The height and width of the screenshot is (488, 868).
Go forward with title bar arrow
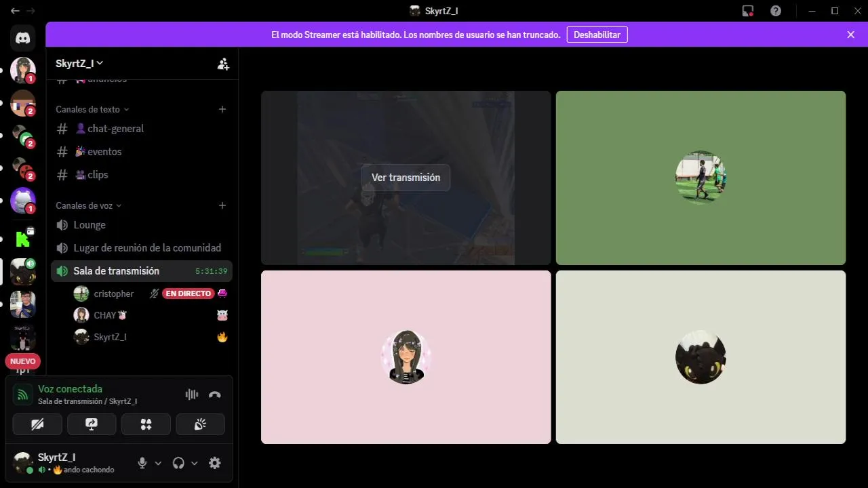(31, 11)
